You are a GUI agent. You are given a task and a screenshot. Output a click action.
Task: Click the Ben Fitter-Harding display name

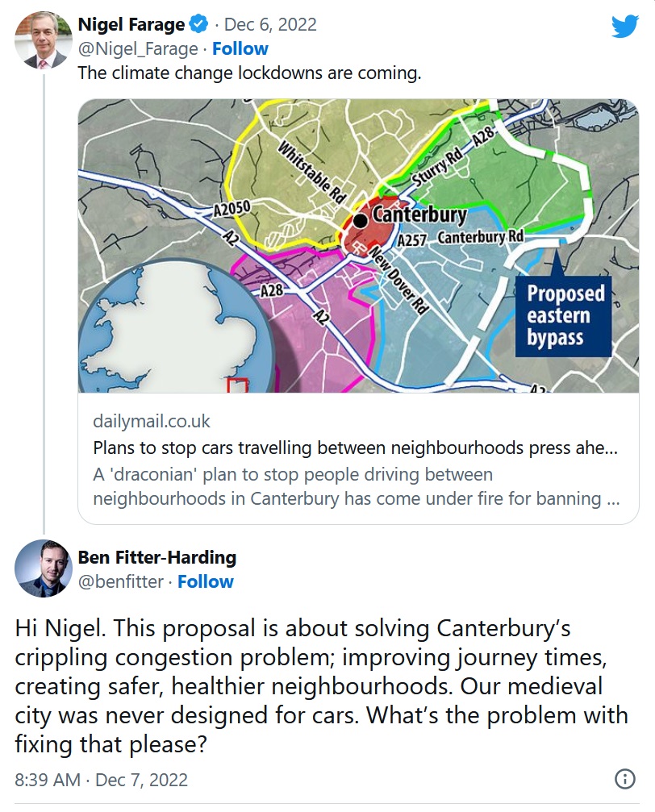tap(156, 557)
